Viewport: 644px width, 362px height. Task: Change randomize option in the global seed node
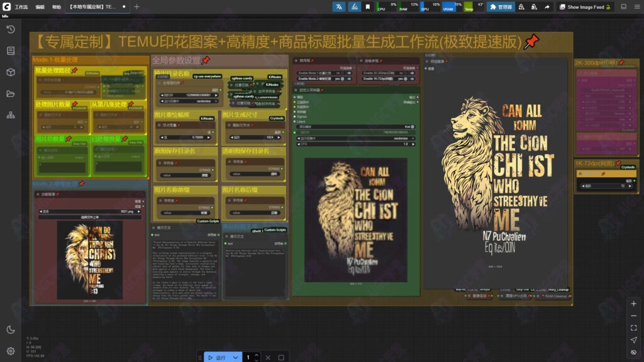coord(190,101)
